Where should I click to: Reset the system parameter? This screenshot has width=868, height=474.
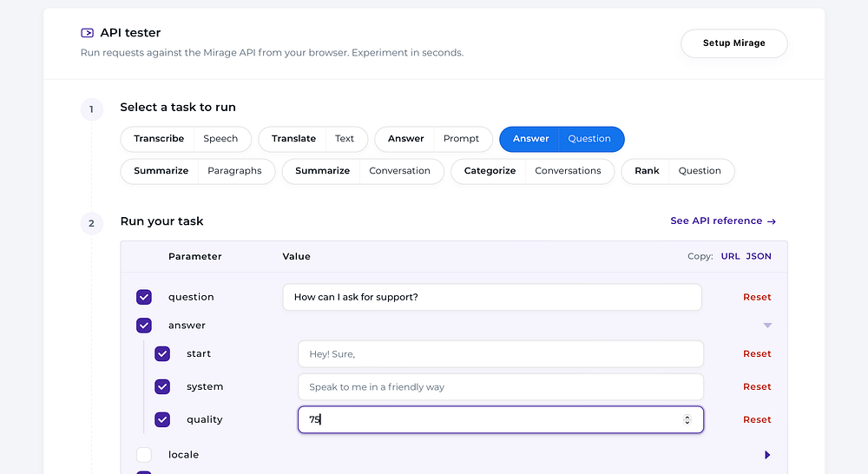point(757,386)
